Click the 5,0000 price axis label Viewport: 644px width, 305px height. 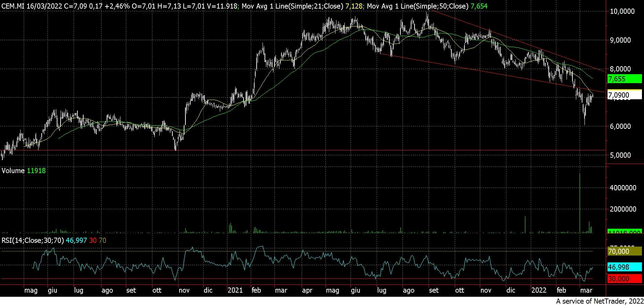(x=620, y=155)
